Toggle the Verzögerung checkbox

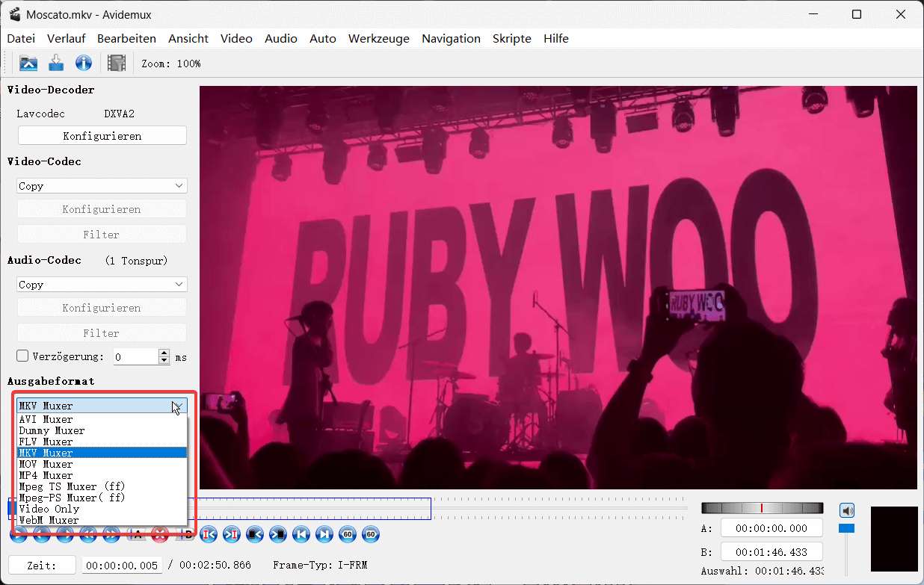click(22, 356)
